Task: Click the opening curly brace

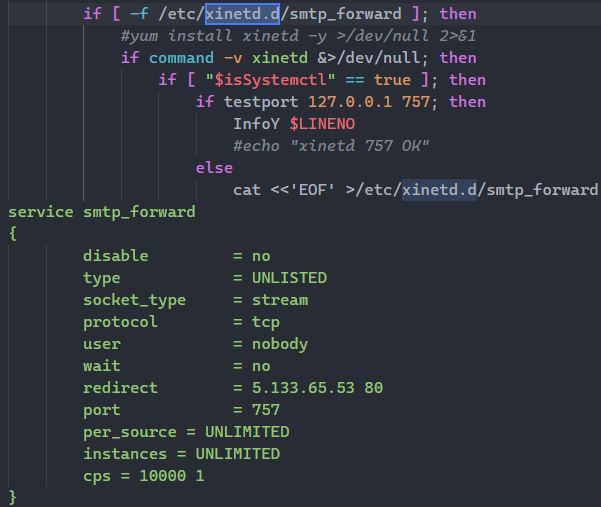Action: (13, 234)
